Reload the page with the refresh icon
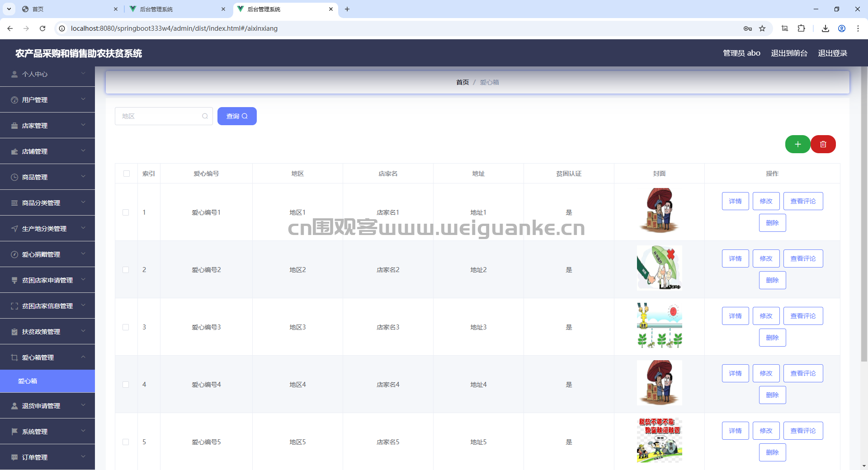The width and height of the screenshot is (868, 470). [42, 28]
